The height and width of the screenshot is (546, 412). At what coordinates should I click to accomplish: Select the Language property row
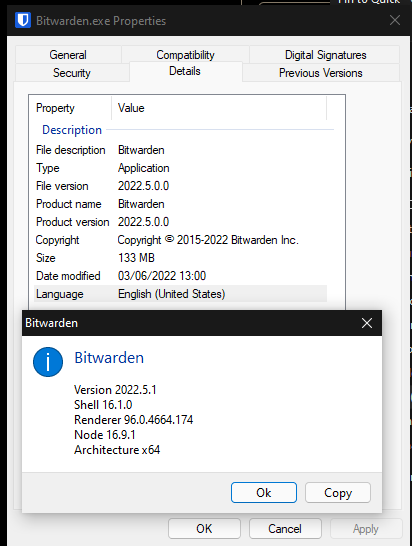pyautogui.click(x=180, y=294)
